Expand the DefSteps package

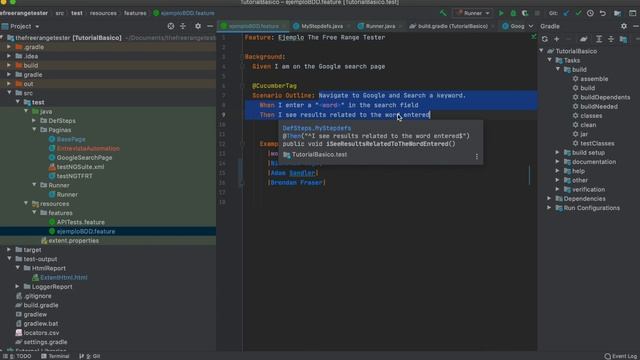point(34,121)
